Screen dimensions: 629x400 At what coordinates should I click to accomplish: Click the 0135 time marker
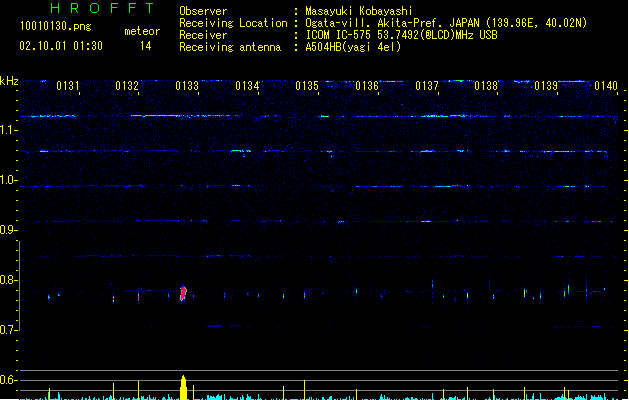coord(307,86)
